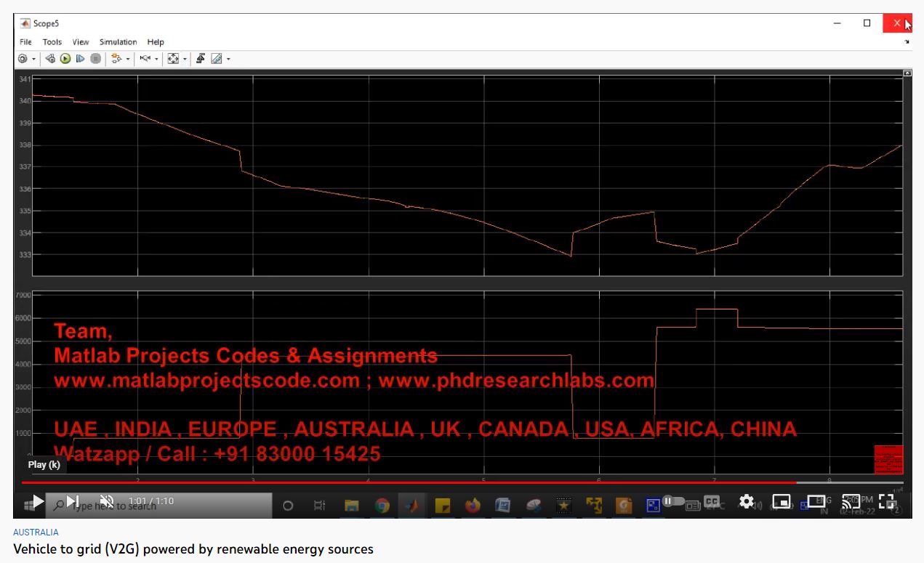924x563 pixels.
Task: Open the Simulation menu
Action: [118, 42]
